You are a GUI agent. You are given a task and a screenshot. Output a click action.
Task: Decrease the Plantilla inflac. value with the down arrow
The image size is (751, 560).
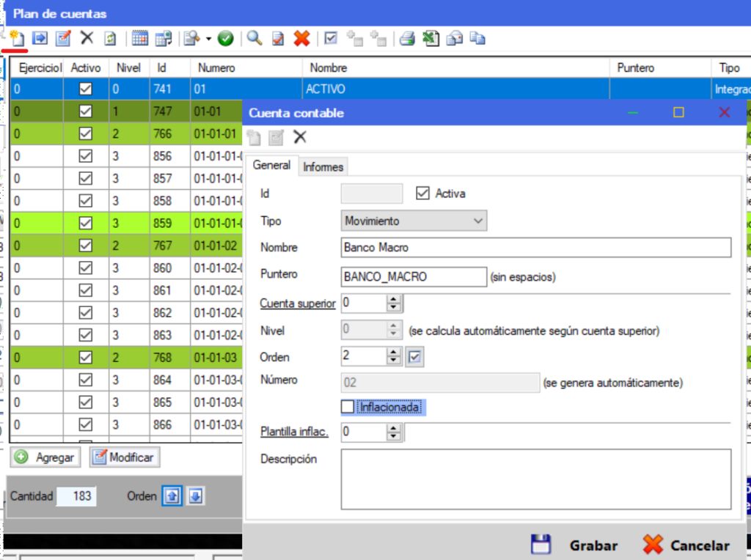coord(393,436)
